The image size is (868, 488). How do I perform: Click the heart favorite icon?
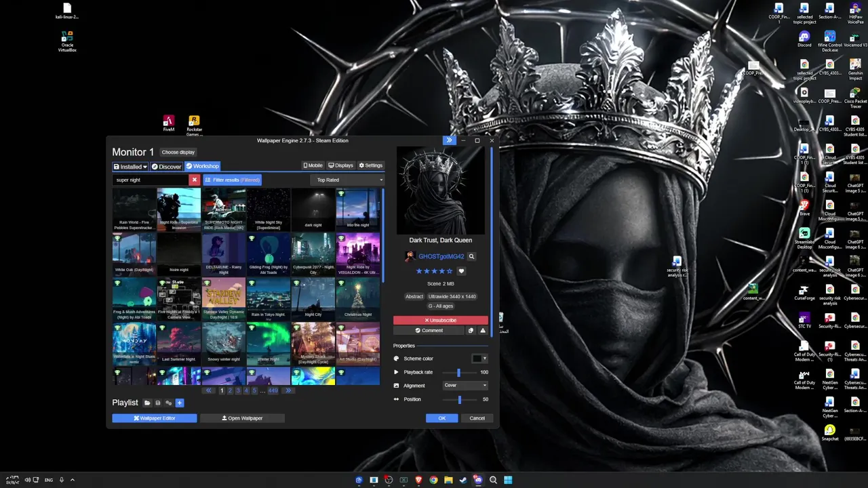(461, 271)
